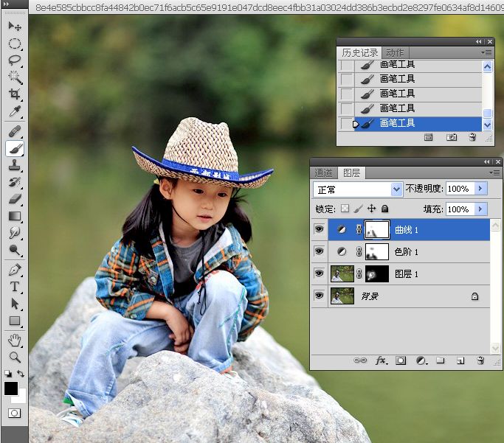
Task: Select the Hand tool
Action: pyautogui.click(x=15, y=341)
